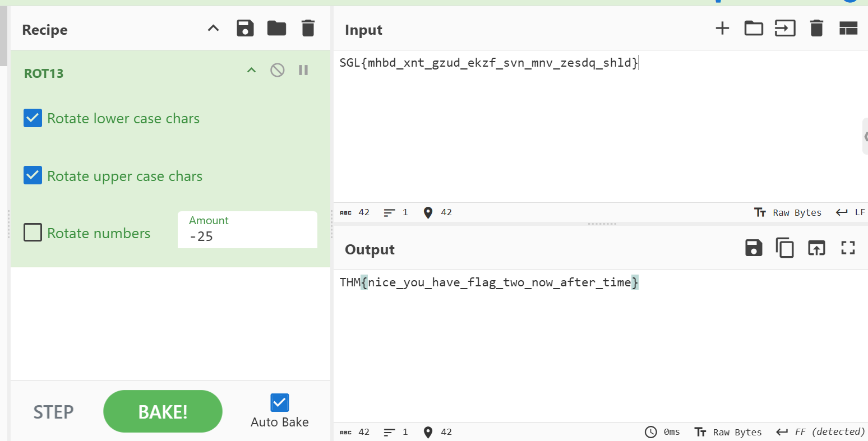Open input Raw Bytes encoding selector
This screenshot has height=441, width=868.
coord(788,212)
